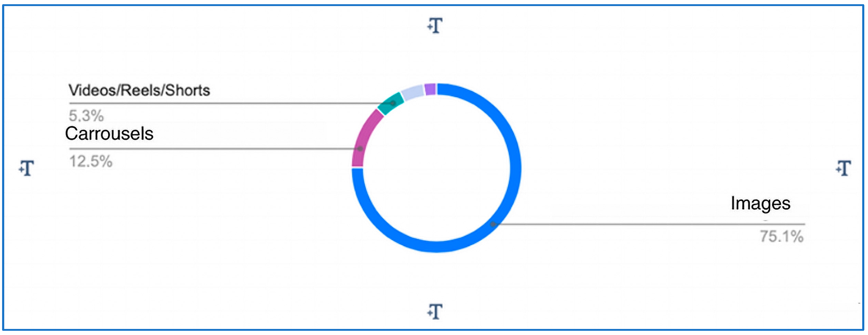This screenshot has width=868, height=335.
Task: Click the Carrousels label text
Action: click(109, 133)
